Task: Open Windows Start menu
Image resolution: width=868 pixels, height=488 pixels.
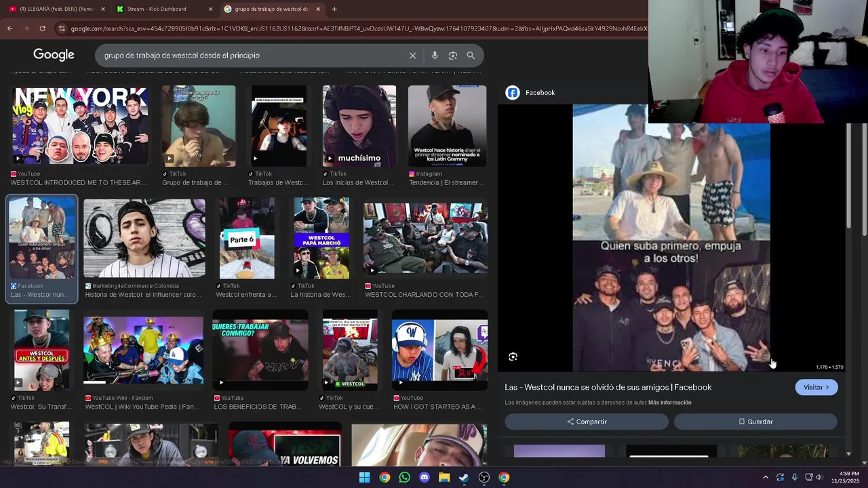Action: 364,477
